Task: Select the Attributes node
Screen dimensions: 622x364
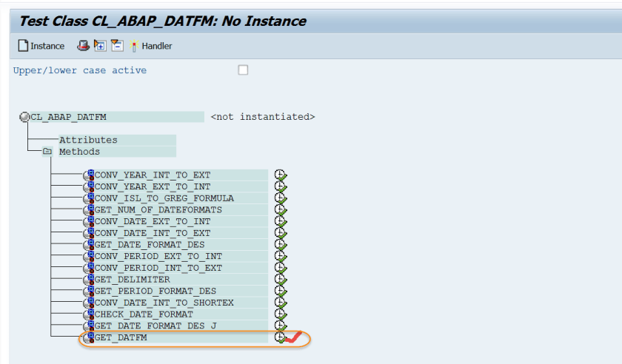Action: coord(88,140)
